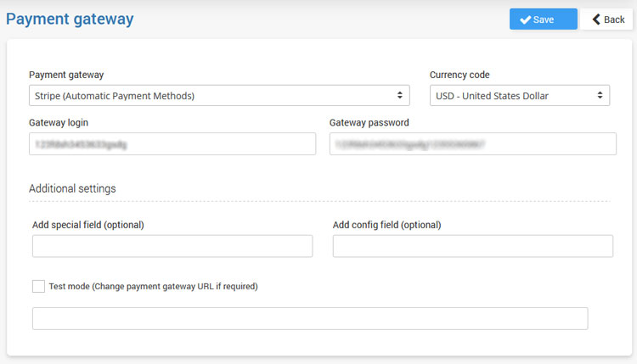The height and width of the screenshot is (364, 637).
Task: Focus the Gateway login input field
Action: pos(172,144)
